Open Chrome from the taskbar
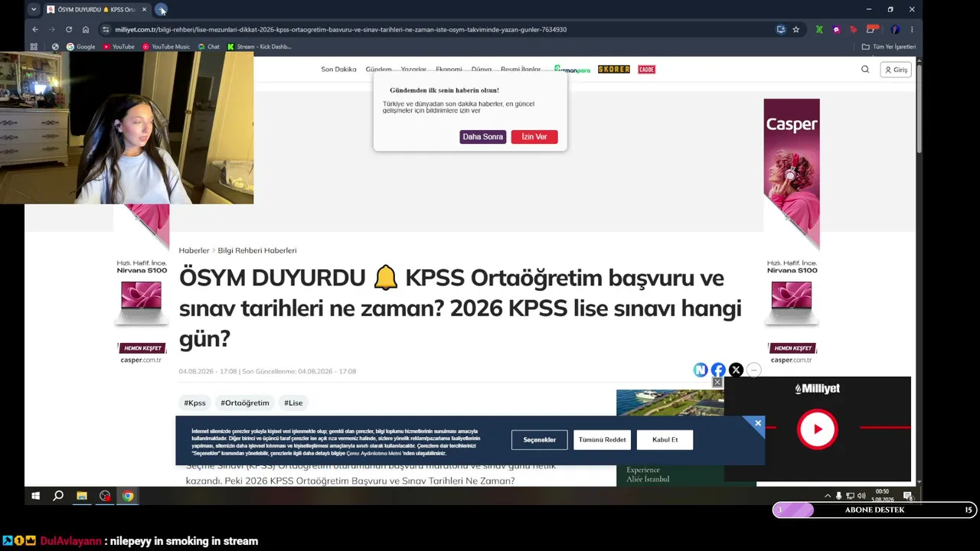Image resolution: width=980 pixels, height=551 pixels. pos(128,496)
